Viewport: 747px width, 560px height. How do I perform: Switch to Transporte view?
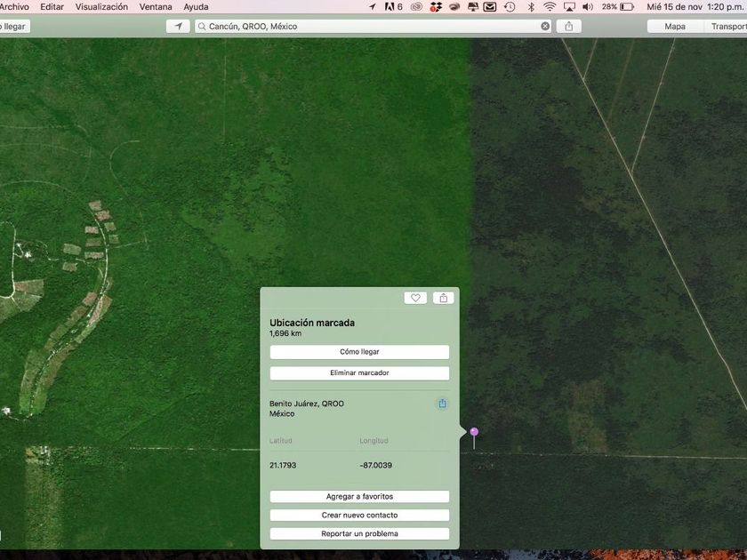coord(727,27)
